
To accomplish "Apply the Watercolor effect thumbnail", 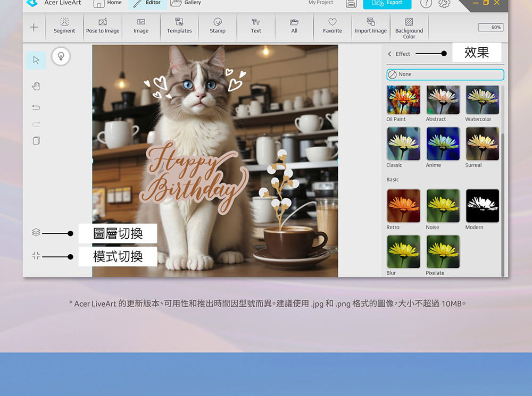I will [482, 99].
